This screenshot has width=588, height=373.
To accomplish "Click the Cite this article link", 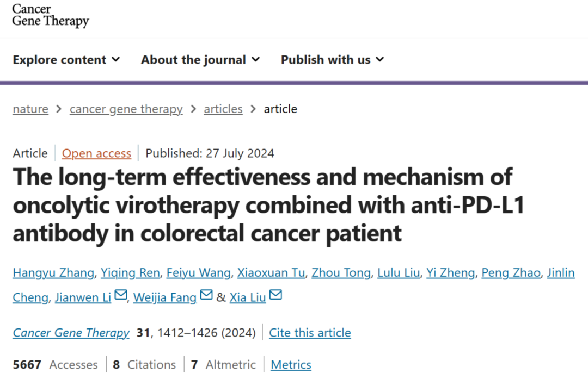I will tap(310, 333).
